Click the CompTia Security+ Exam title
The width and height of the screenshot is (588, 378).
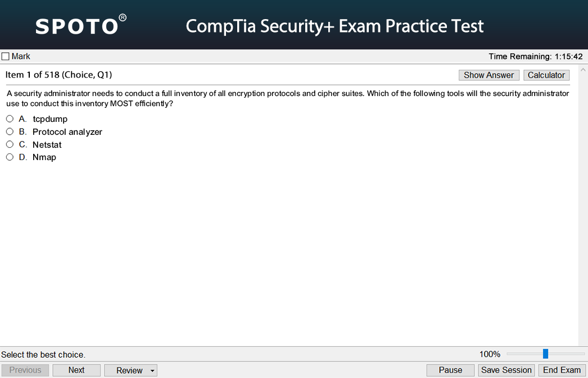[334, 26]
